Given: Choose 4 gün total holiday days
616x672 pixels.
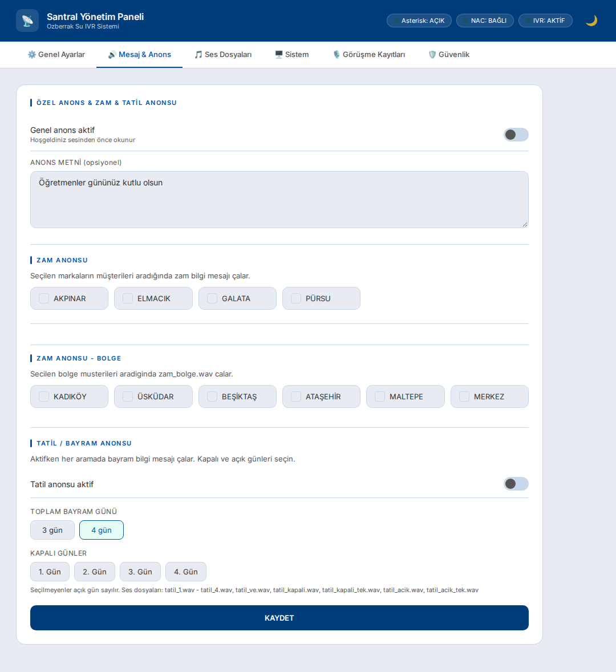Looking at the screenshot, I should coord(102,530).
